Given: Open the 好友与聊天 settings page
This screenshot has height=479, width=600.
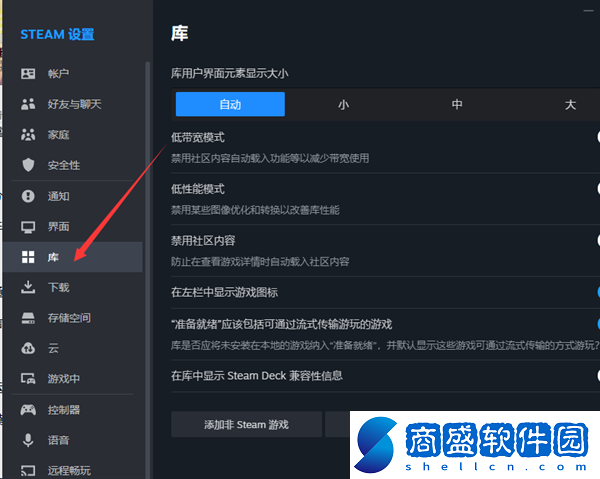Looking at the screenshot, I should point(73,104).
